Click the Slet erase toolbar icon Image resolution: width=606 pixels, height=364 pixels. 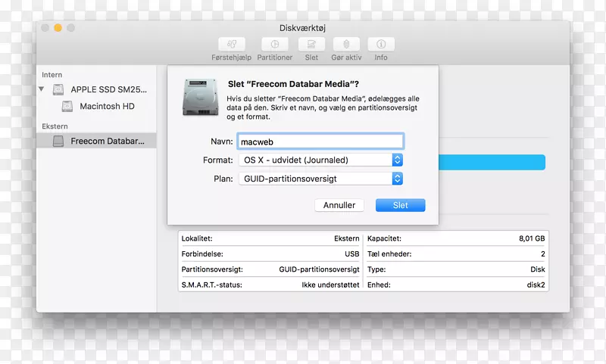click(311, 45)
